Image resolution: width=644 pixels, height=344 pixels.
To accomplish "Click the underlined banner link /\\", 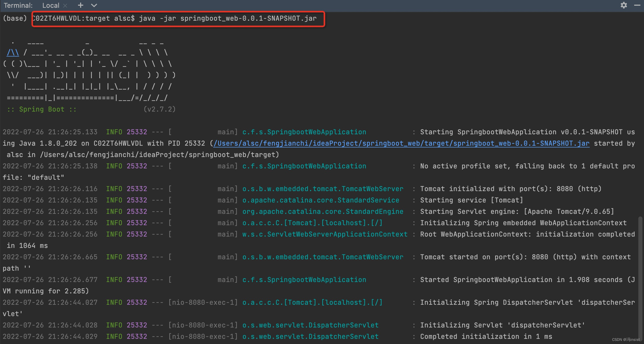I will point(13,53).
